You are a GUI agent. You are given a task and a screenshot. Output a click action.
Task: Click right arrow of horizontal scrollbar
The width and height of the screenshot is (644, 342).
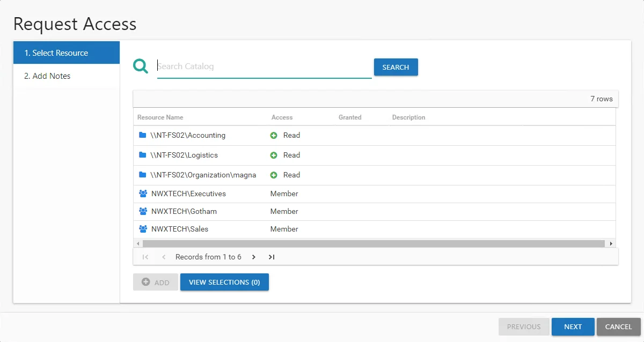tap(611, 243)
